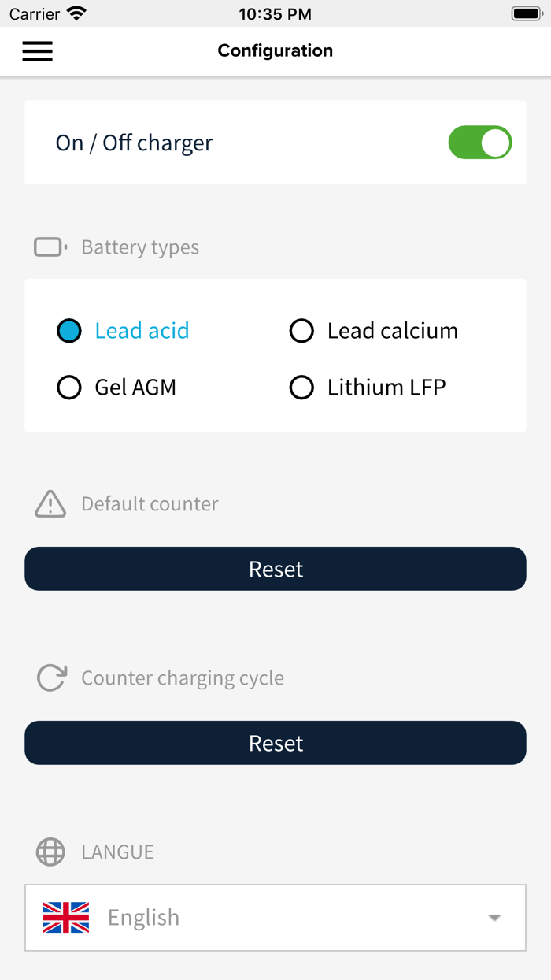Click the battery icon next to Battery types
551x980 pixels.
pyautogui.click(x=50, y=247)
